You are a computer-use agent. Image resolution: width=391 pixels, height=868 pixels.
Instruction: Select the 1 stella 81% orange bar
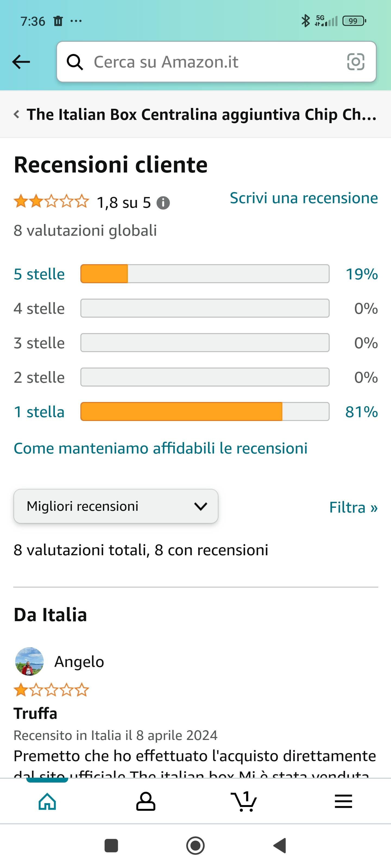pyautogui.click(x=205, y=411)
